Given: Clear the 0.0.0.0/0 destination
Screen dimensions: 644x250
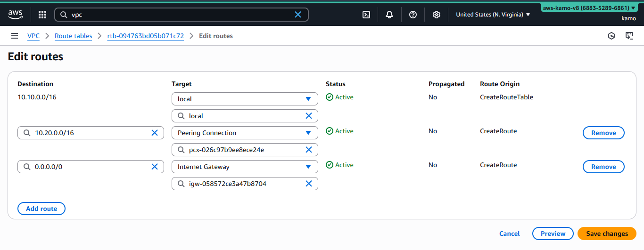Looking at the screenshot, I should click(x=155, y=167).
